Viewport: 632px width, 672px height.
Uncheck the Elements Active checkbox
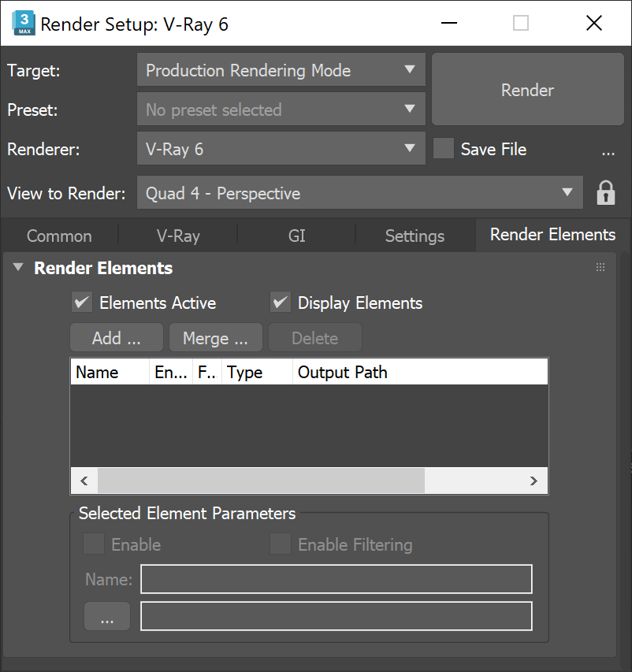point(81,302)
